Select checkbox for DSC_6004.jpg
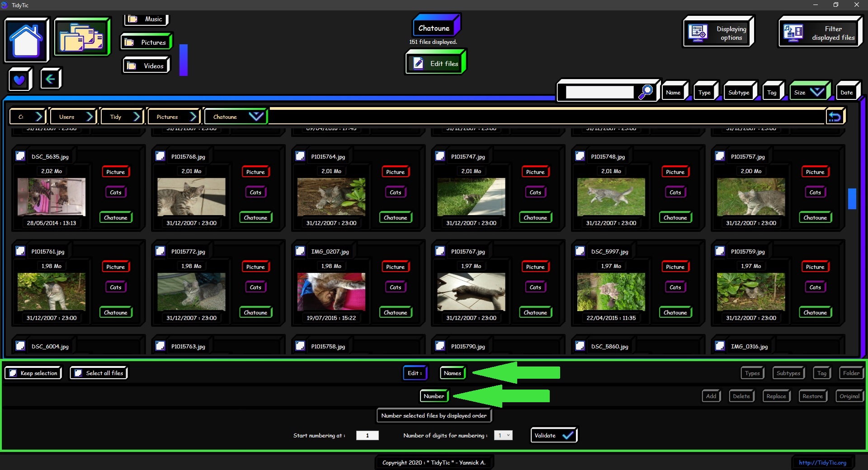 pos(20,346)
